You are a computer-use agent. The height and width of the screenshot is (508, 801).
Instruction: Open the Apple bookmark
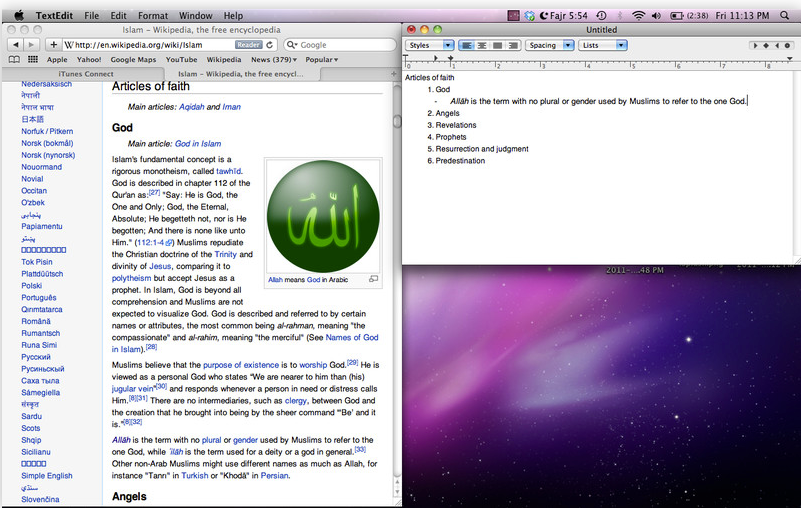coord(57,59)
